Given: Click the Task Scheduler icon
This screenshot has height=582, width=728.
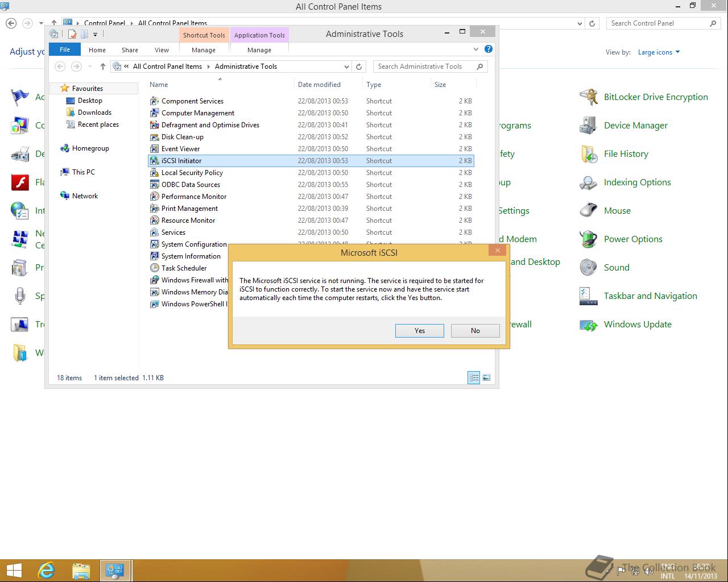Looking at the screenshot, I should (154, 268).
